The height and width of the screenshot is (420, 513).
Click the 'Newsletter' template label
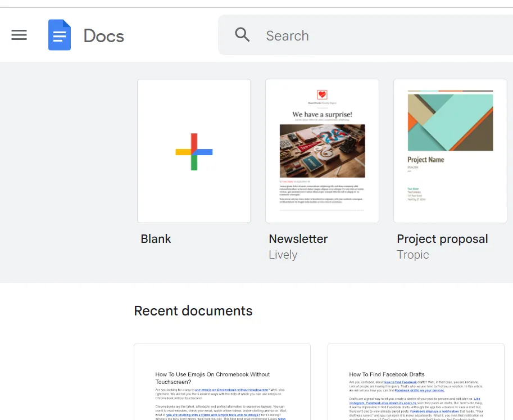298,239
